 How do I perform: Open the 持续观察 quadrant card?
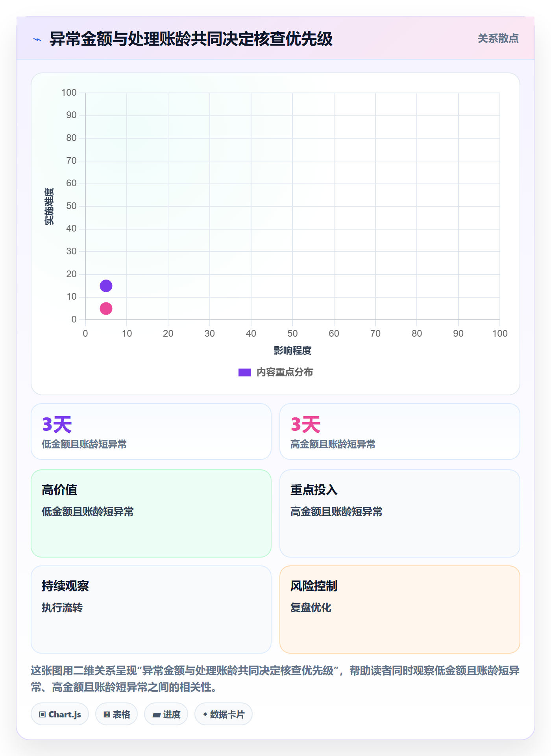coord(151,610)
